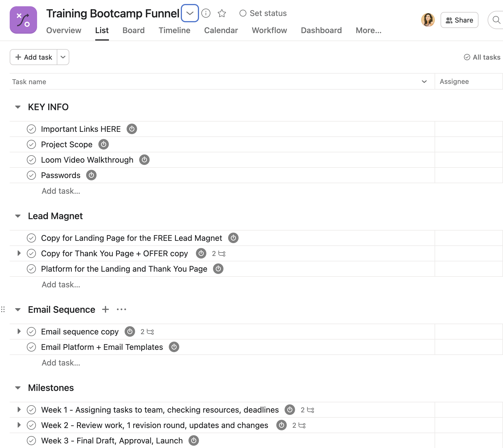
Task: Mark Loom Video Walkthrough complete
Action: [x=31, y=160]
